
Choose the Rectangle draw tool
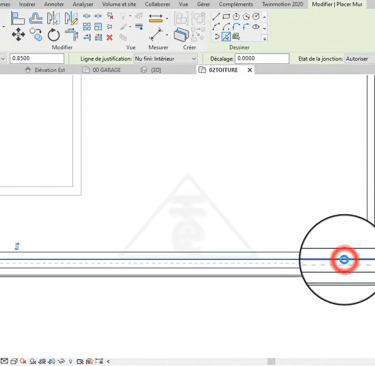(x=226, y=16)
